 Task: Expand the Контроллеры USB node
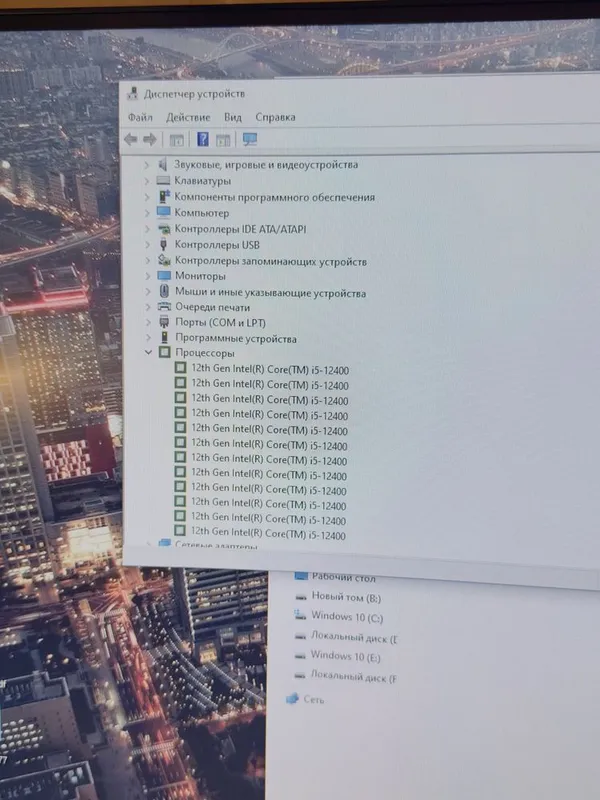coord(147,245)
